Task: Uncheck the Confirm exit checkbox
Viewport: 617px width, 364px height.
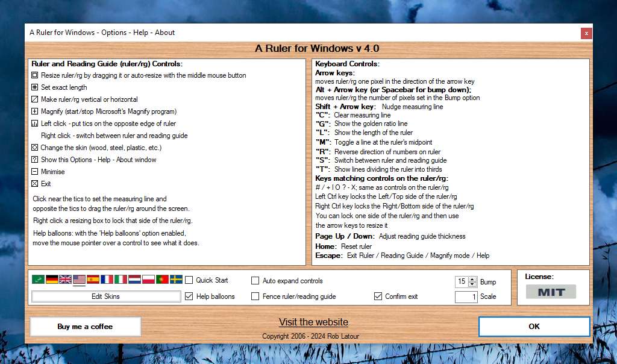Action: (x=378, y=297)
